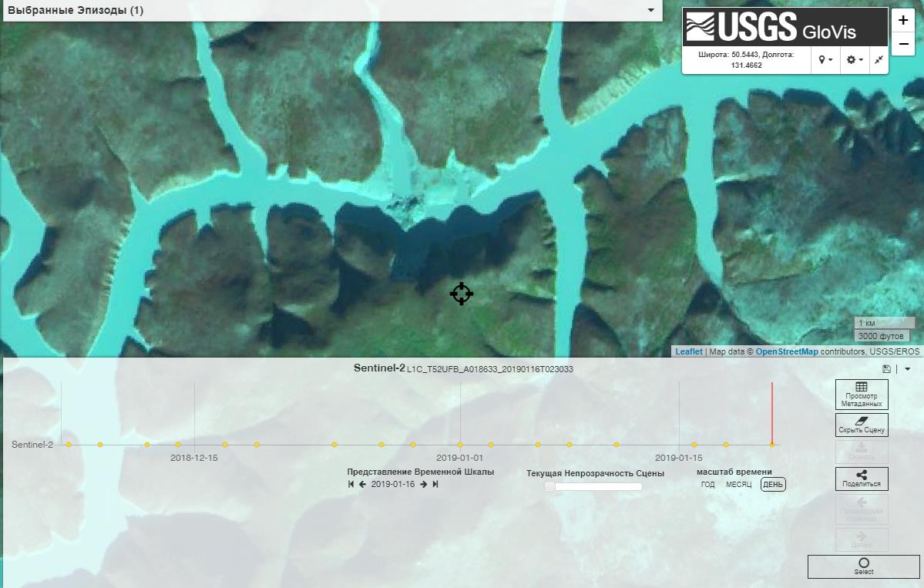924x588 pixels.
Task: Open the location pin dropdown menu
Action: click(825, 59)
